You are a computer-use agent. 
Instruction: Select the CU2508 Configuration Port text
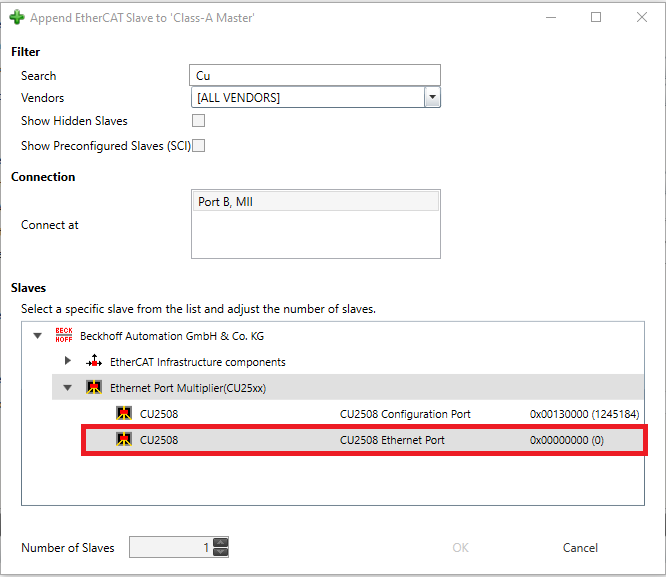pyautogui.click(x=405, y=414)
